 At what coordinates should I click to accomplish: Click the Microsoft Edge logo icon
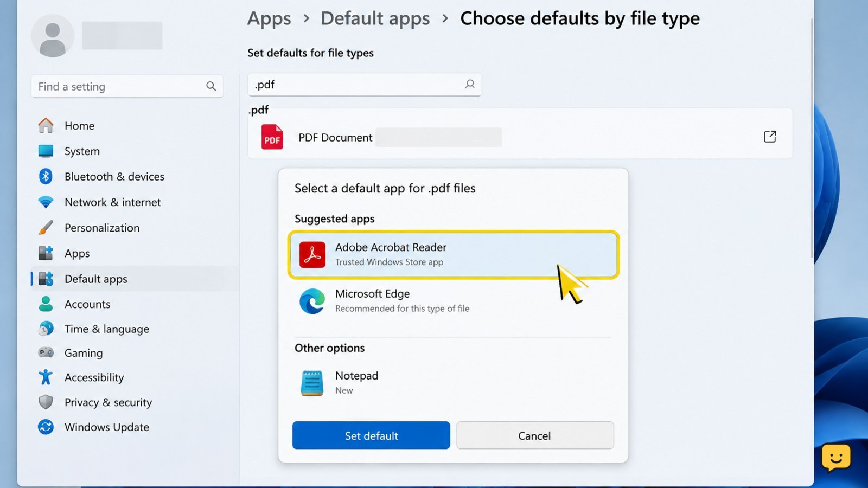pyautogui.click(x=312, y=301)
